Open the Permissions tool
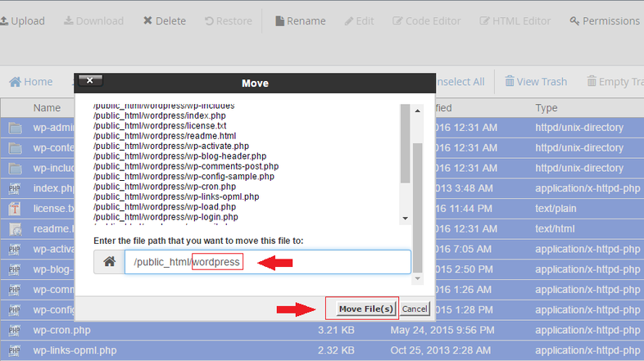Viewport: 644px width, 361px height. (x=605, y=20)
